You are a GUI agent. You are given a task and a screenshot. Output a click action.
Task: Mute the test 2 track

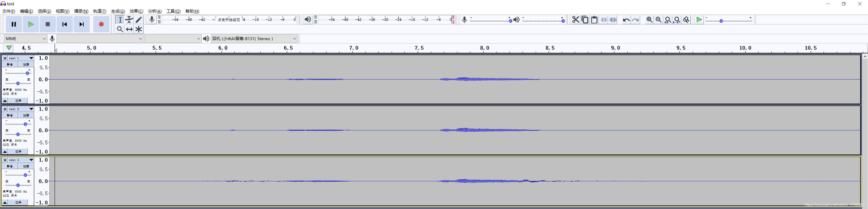pos(10,115)
